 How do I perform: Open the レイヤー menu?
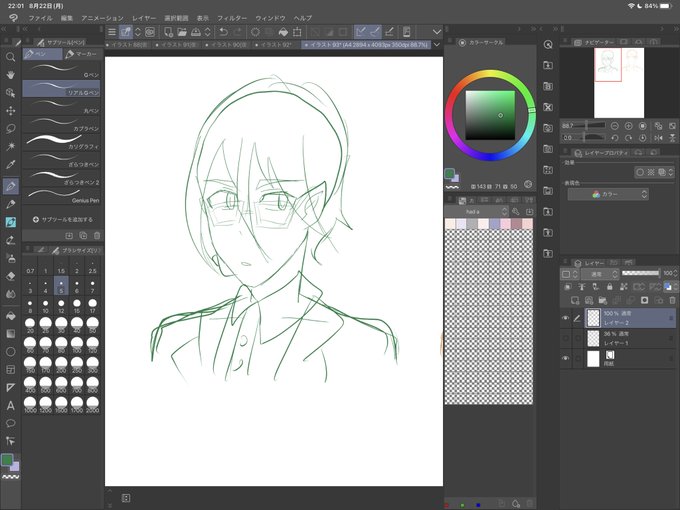[144, 18]
